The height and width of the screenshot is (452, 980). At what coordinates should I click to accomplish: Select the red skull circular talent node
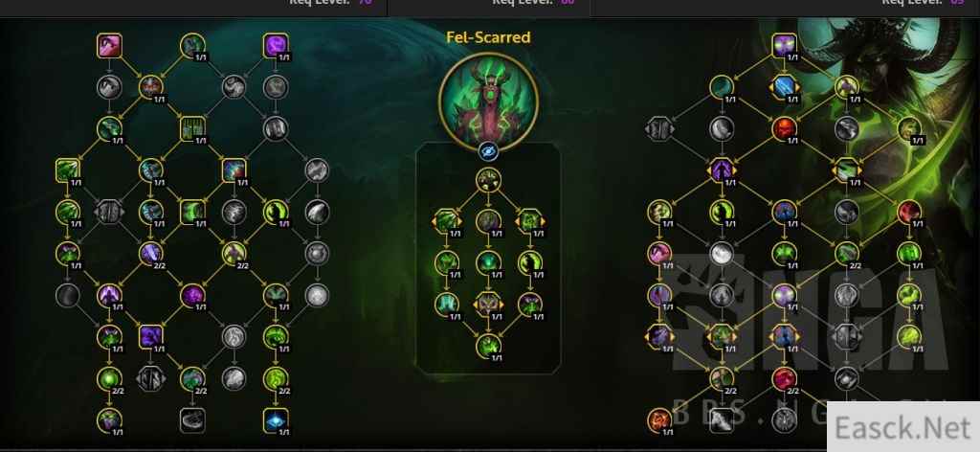[x=784, y=128]
